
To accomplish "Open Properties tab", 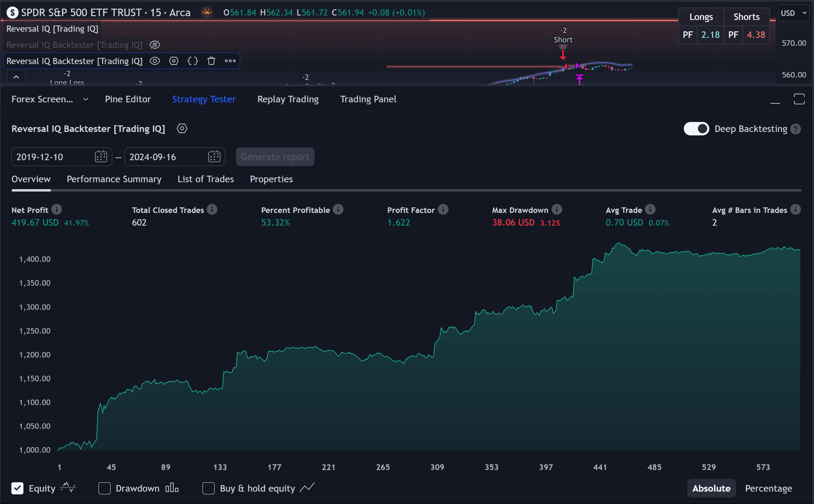I will pos(271,179).
